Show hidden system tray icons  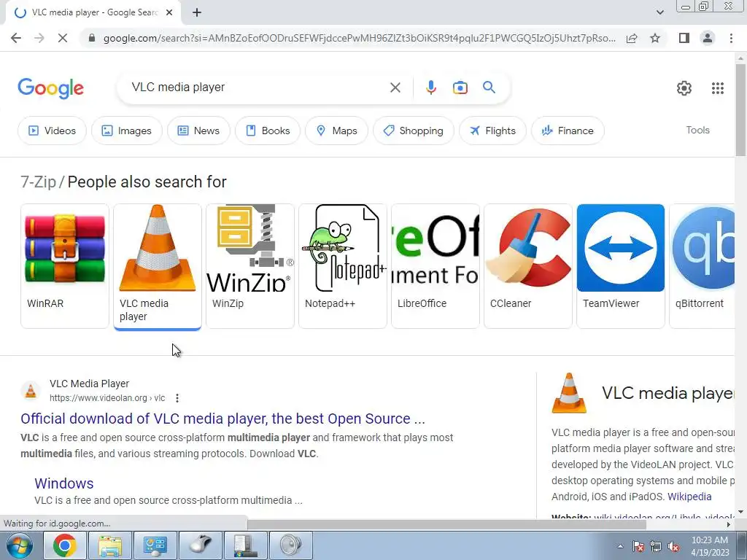click(x=620, y=546)
